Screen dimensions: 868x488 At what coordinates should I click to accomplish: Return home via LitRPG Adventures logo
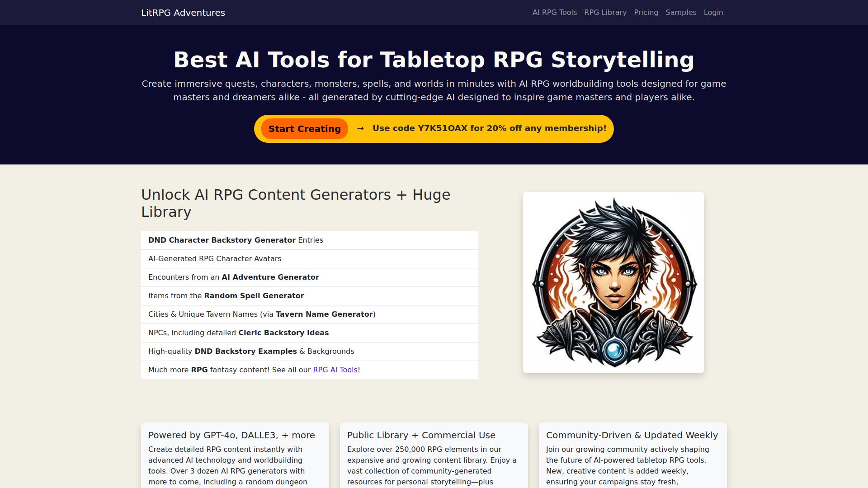(183, 13)
